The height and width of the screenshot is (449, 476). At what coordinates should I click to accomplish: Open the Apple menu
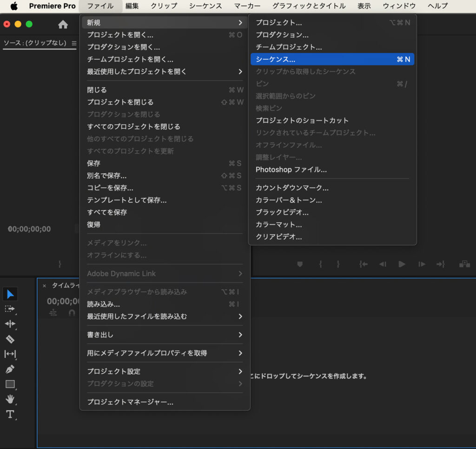[14, 6]
